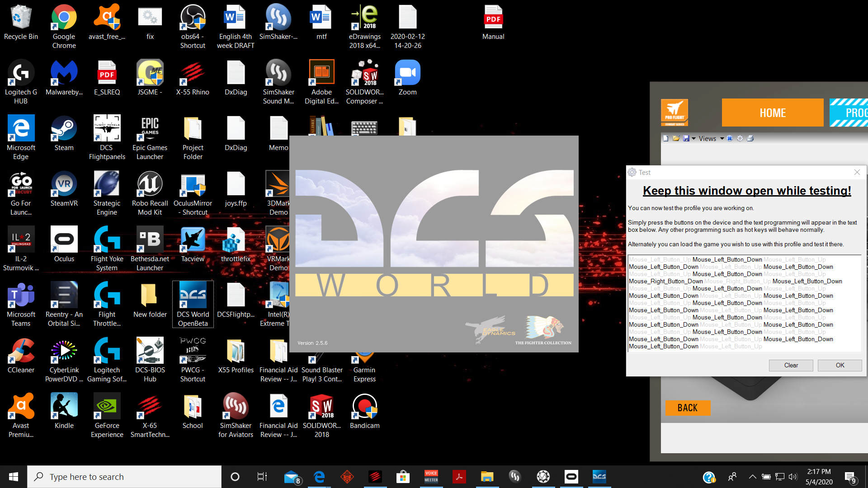868x488 pixels.
Task: Click the Open profile folder icon
Action: click(676, 139)
